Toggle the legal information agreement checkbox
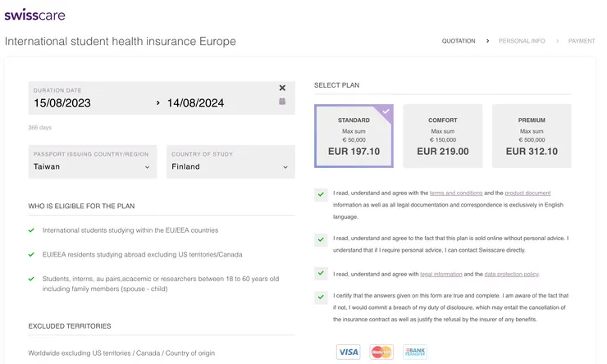Viewport: 607px width, 364px height. click(320, 274)
